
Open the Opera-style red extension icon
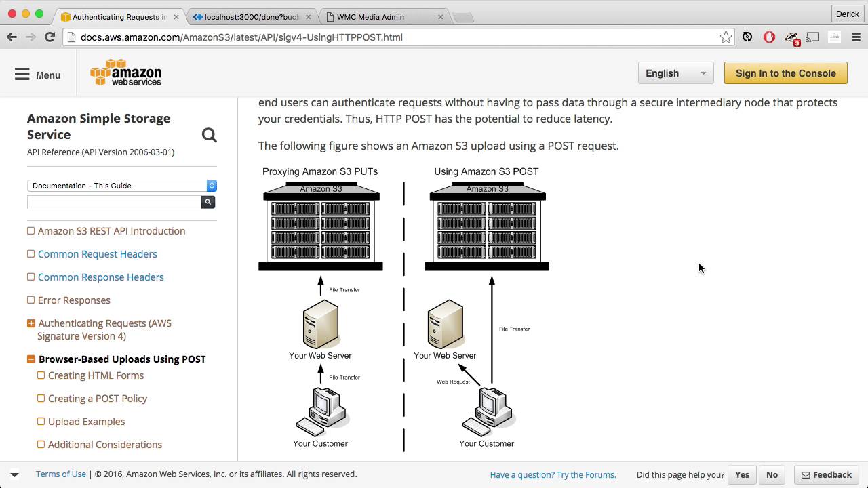click(769, 37)
